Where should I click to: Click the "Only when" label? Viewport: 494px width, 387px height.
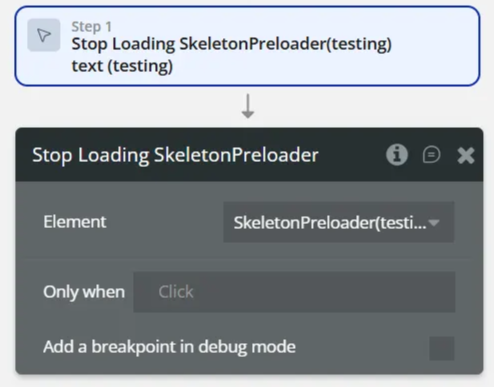(x=84, y=292)
